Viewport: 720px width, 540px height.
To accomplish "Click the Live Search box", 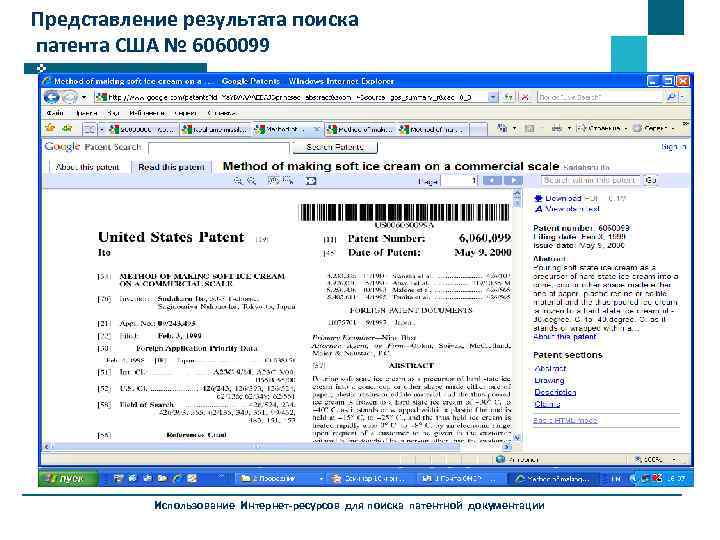I will [601, 97].
